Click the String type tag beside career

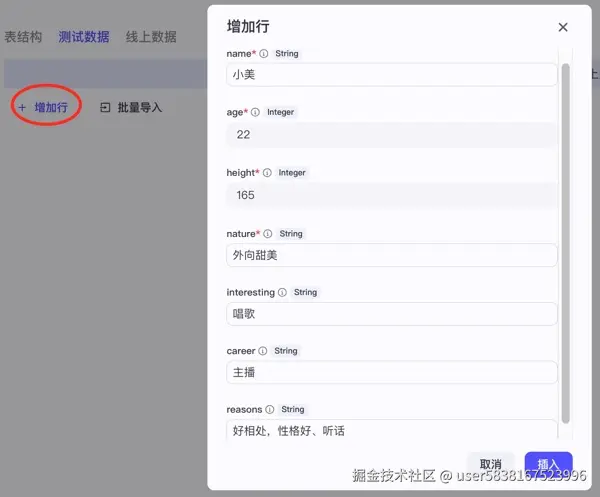286,351
